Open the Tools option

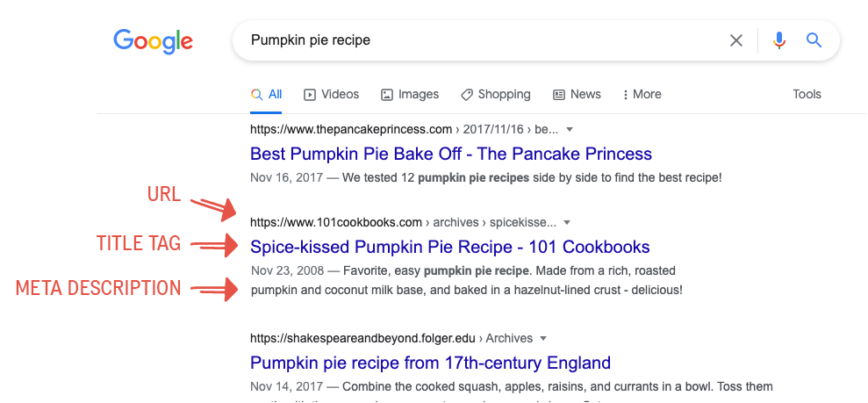point(807,94)
